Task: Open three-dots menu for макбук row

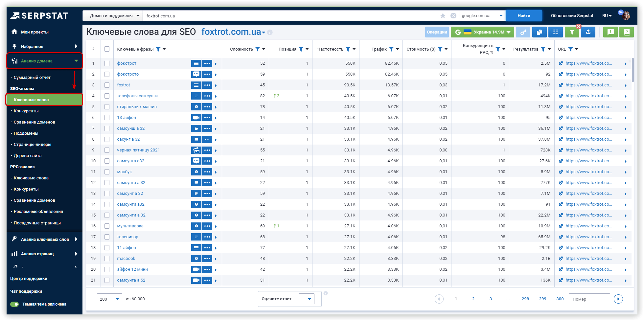Action: (207, 172)
